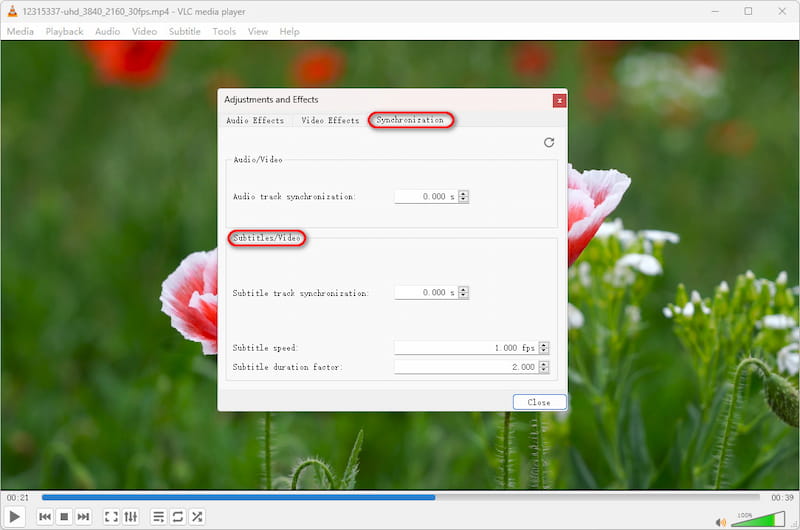
Task: Click the audio track synchronization value field
Action: coord(426,196)
